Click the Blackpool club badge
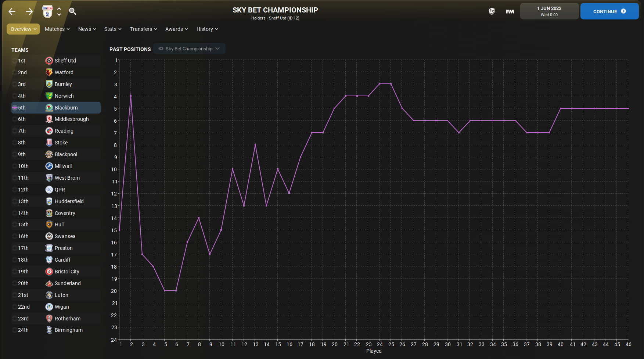 coord(49,154)
